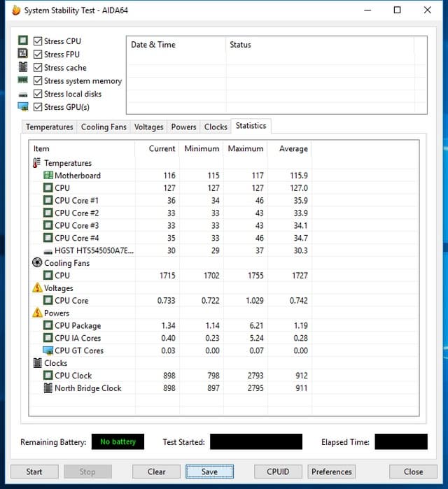Click the Stress local disks drive icon
The height and width of the screenshot is (489, 448).
pos(23,94)
